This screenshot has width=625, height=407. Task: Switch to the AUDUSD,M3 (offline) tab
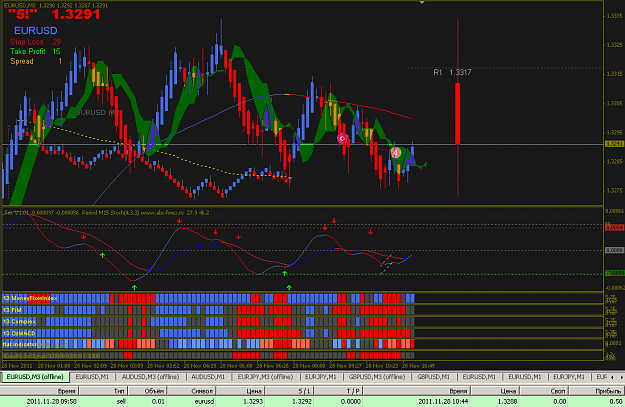point(150,377)
